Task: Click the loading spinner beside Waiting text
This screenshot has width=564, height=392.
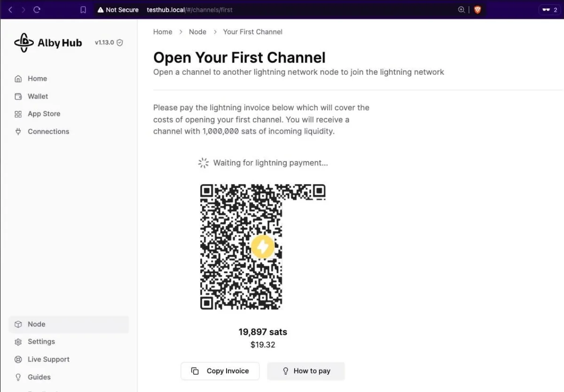Action: (203, 163)
